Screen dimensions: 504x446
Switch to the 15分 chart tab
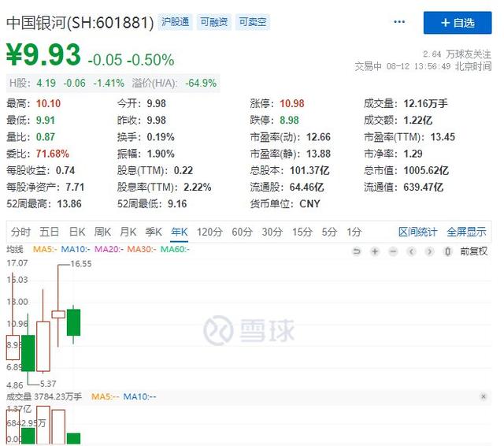pos(302,232)
